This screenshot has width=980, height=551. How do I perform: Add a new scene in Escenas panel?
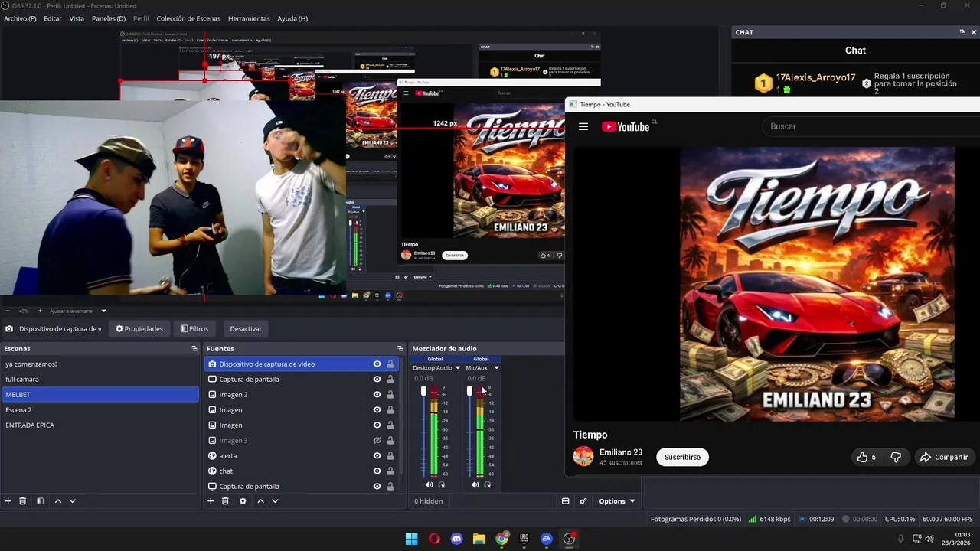click(x=8, y=501)
